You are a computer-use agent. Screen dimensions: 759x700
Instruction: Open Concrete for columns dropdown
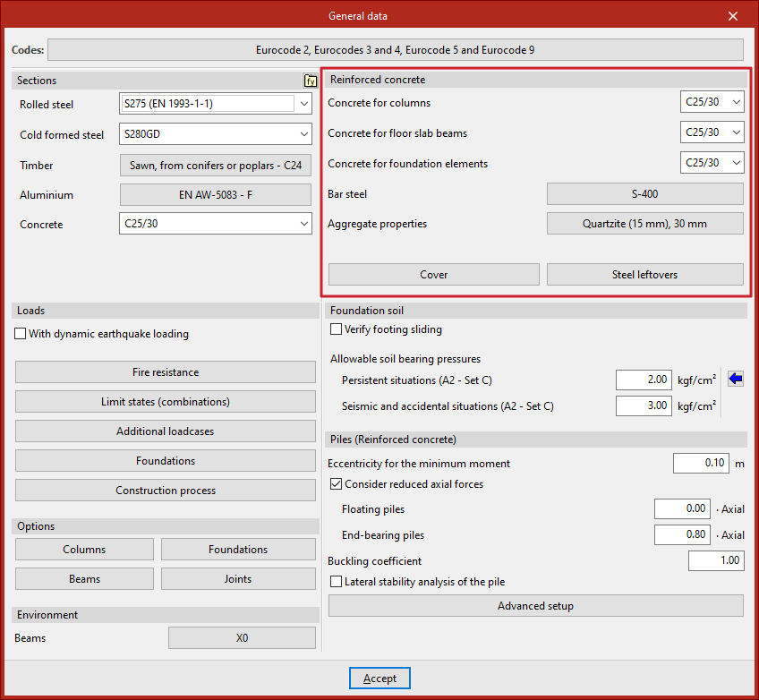[736, 103]
